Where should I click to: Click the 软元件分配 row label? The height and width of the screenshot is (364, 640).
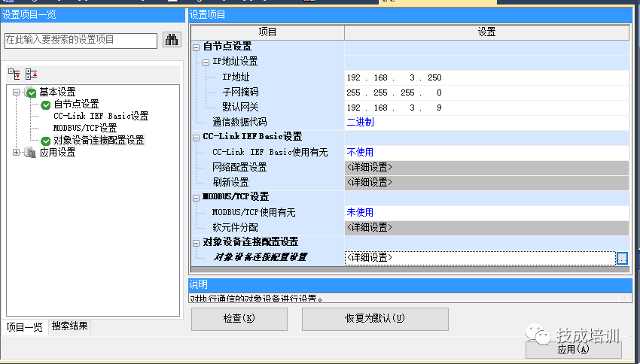pos(235,227)
